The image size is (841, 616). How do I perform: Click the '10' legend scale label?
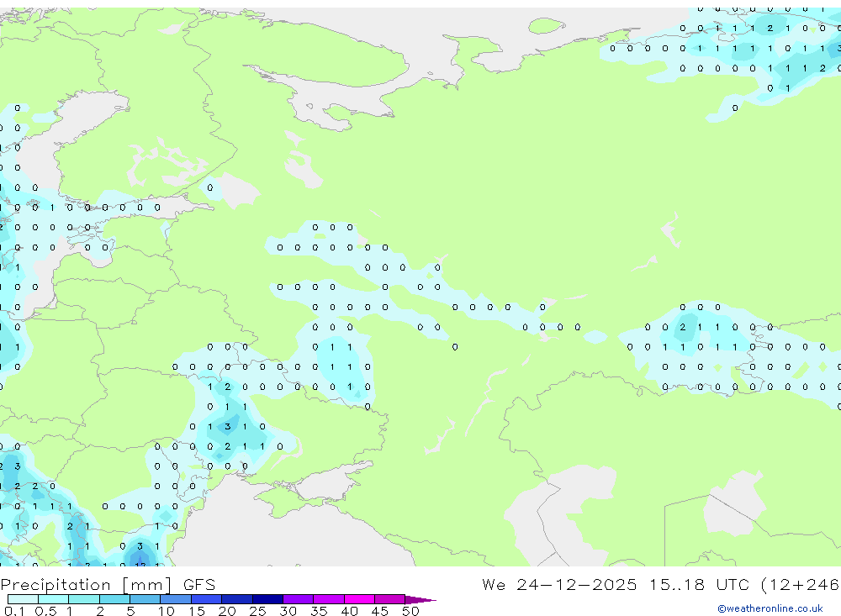(x=166, y=611)
